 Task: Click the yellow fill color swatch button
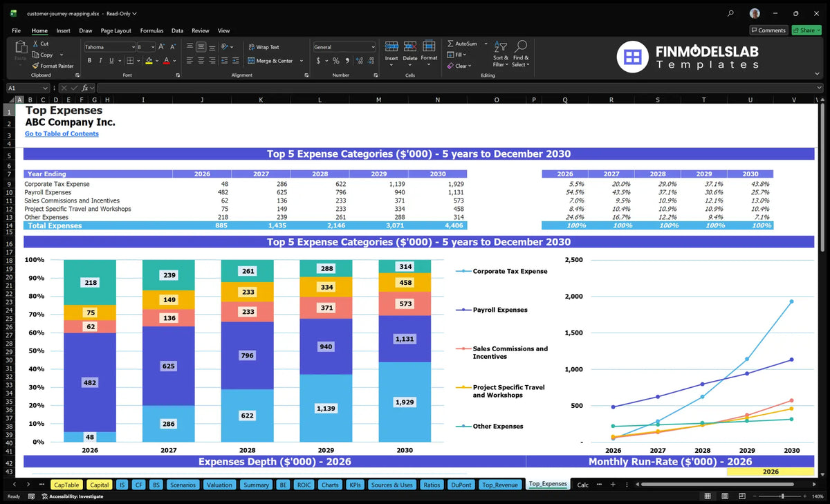click(x=149, y=61)
